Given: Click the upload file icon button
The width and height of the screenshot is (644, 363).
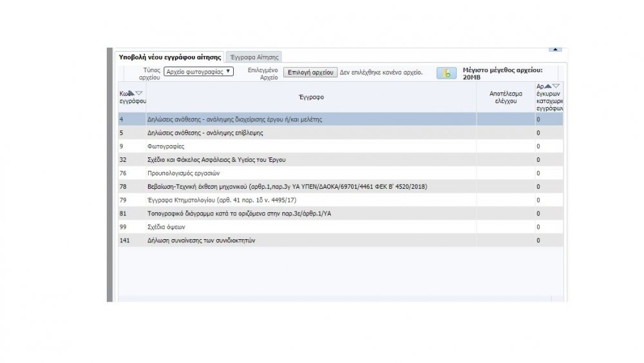Looking at the screenshot, I should tap(446, 73).
